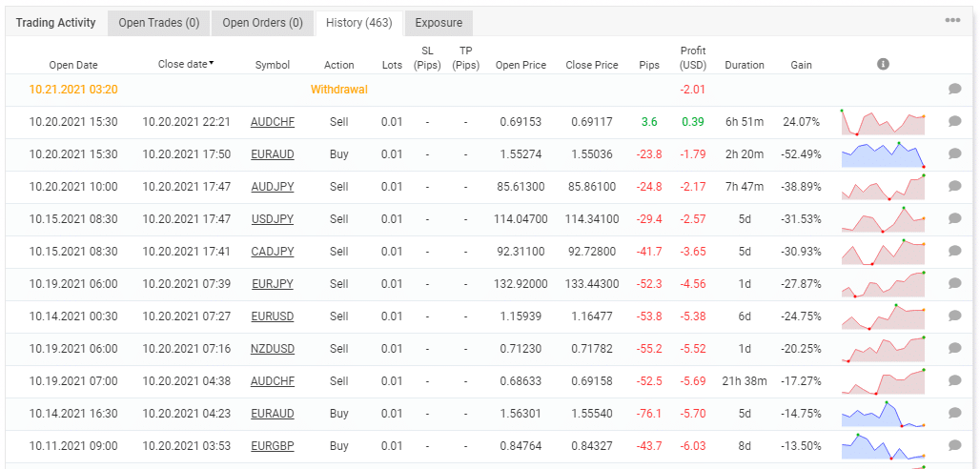
Task: Switch to Exposure tab
Action: point(439,23)
